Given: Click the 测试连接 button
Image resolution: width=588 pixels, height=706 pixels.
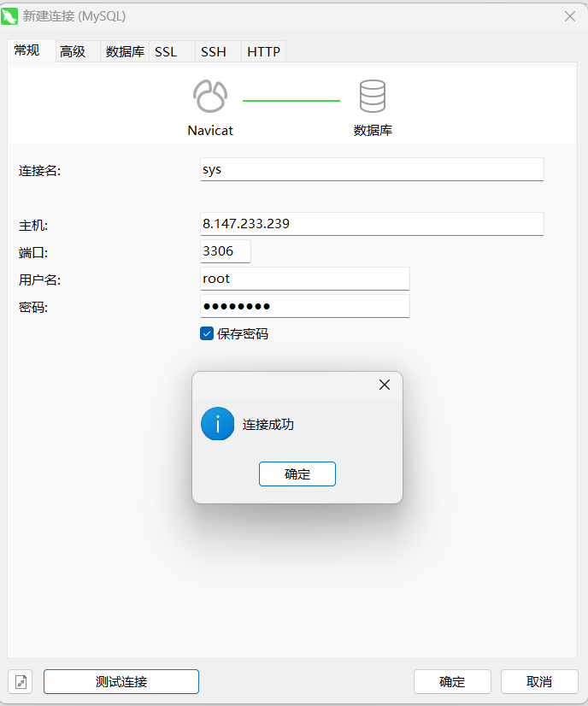Looking at the screenshot, I should (121, 681).
